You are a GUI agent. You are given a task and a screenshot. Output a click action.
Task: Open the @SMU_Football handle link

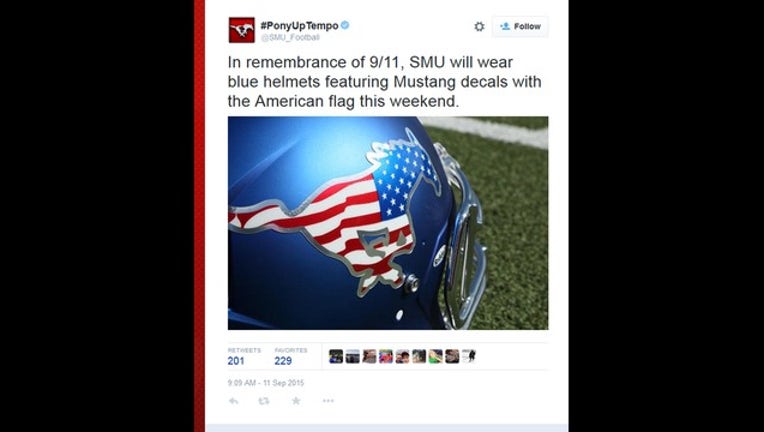(x=290, y=38)
